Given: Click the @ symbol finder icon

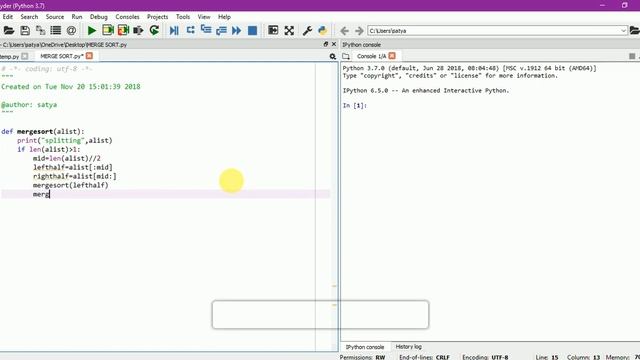Looking at the screenshot, I should coord(71,31).
